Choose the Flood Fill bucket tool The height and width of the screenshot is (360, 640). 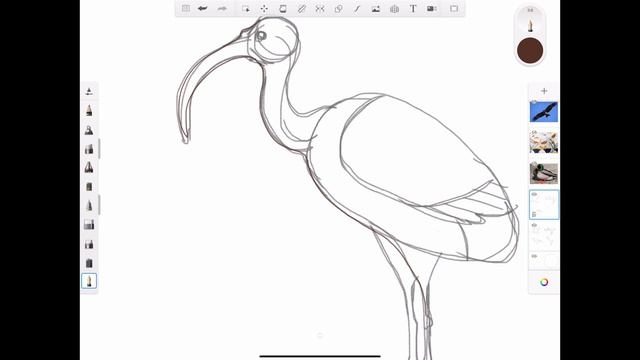(x=282, y=8)
